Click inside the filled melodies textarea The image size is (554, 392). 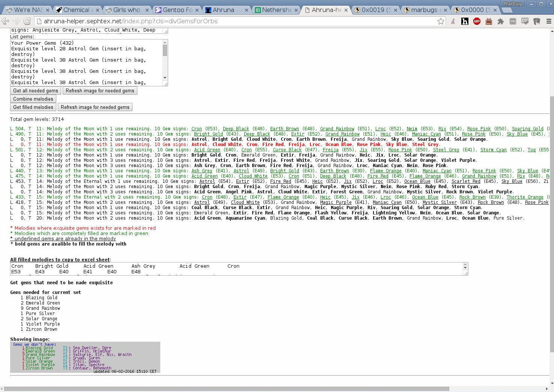(x=236, y=269)
